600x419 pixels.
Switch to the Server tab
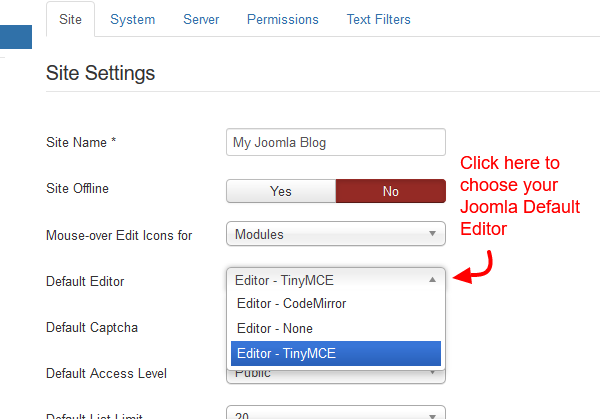click(x=201, y=20)
